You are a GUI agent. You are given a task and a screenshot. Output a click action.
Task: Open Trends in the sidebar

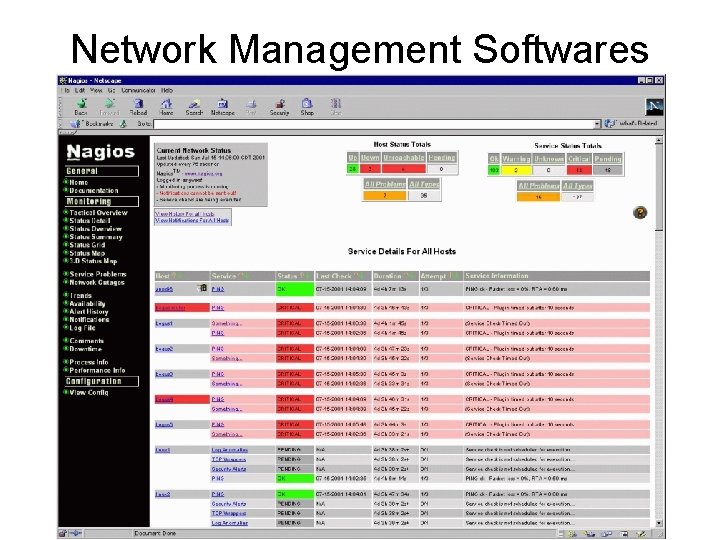(x=80, y=296)
